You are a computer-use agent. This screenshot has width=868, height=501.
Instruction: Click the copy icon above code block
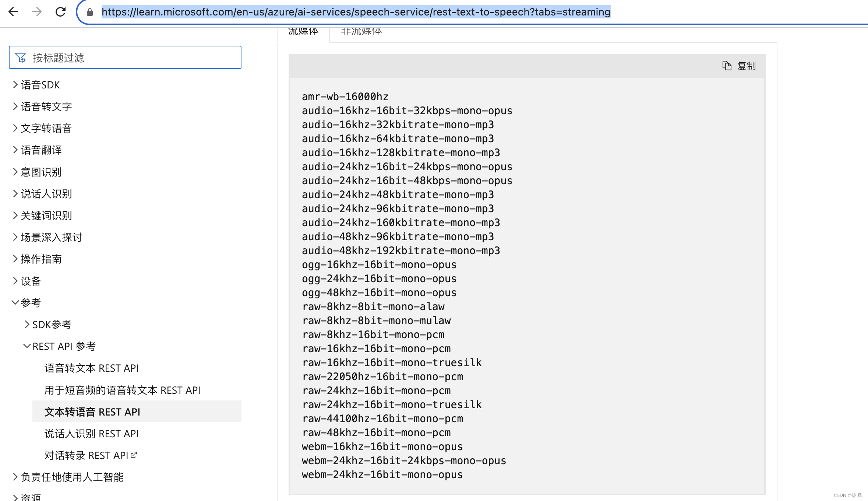tap(727, 66)
